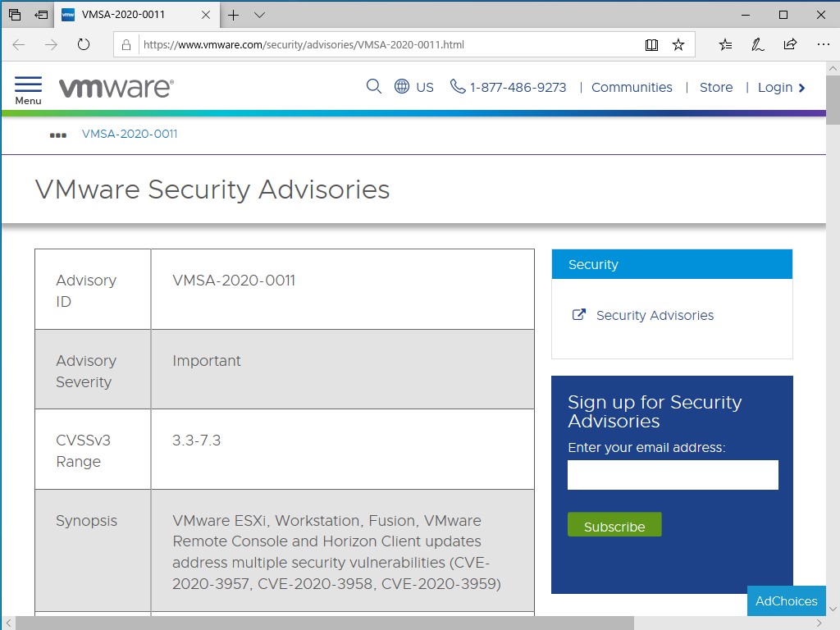Expand the tab preview chevron
Screen dimensions: 840x630
259,15
